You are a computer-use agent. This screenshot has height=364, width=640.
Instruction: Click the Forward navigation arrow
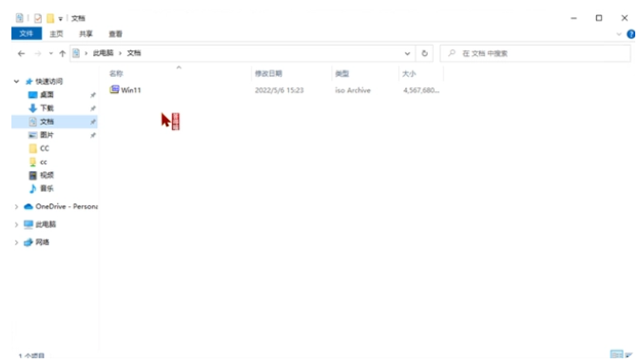[x=37, y=53]
